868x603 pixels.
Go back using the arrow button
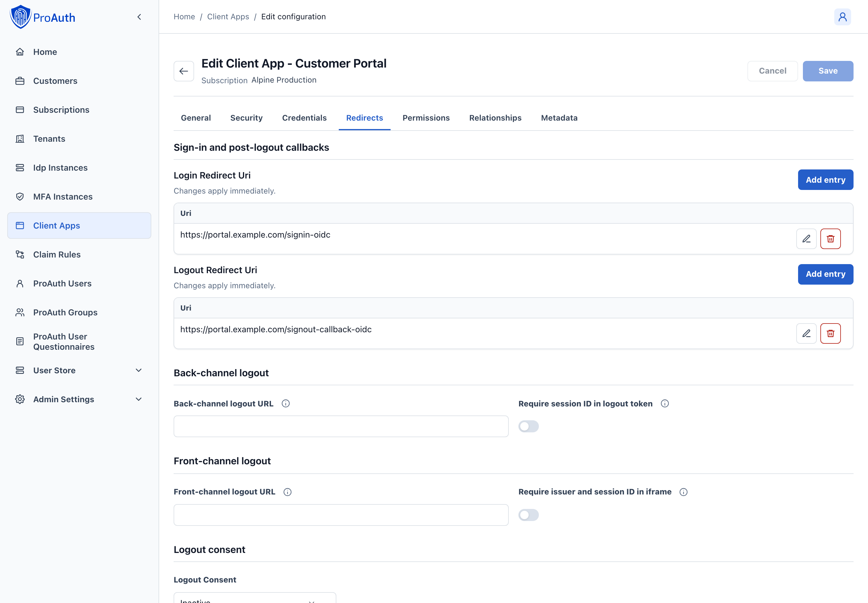click(184, 71)
